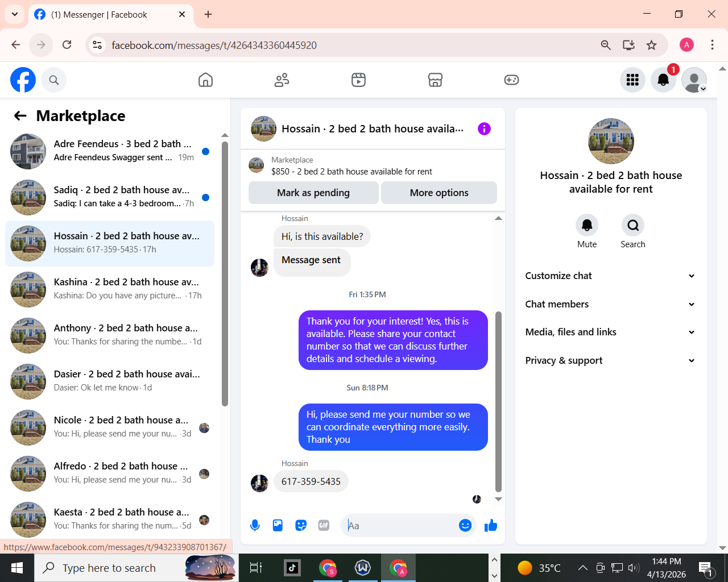Open Anthony conversation
728x582 pixels.
(110, 335)
